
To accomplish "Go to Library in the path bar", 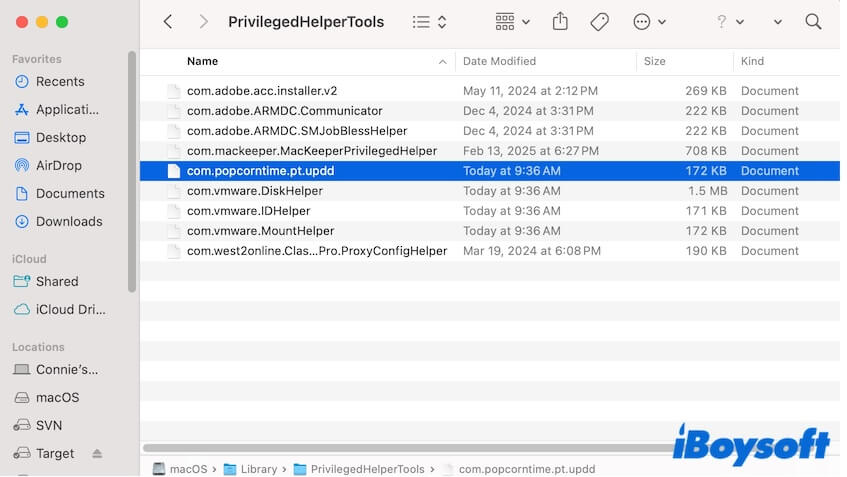I will pyautogui.click(x=258, y=469).
